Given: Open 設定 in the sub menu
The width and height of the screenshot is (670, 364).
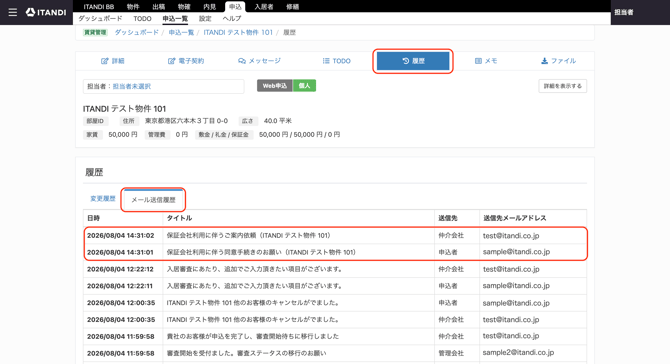Looking at the screenshot, I should click(205, 18).
